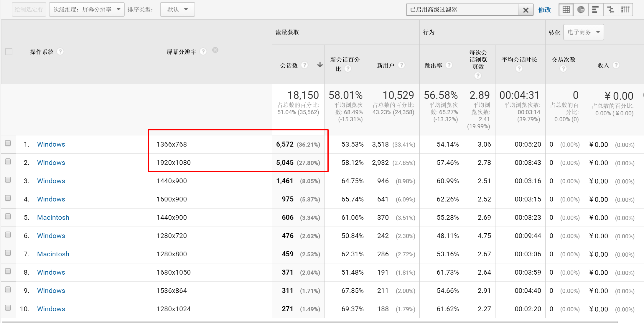Switch to comparison view icon
644x323 pixels.
click(x=610, y=10)
